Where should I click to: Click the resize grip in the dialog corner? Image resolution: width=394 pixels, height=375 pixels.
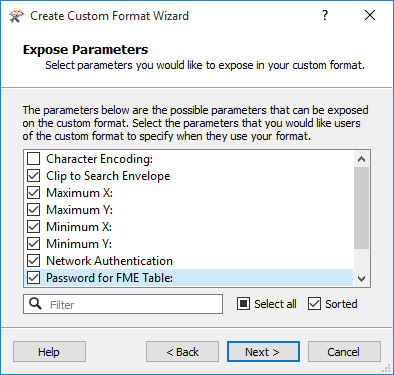(386, 368)
